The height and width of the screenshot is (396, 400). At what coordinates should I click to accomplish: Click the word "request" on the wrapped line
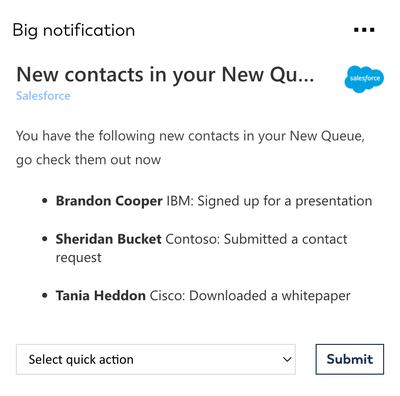[78, 258]
